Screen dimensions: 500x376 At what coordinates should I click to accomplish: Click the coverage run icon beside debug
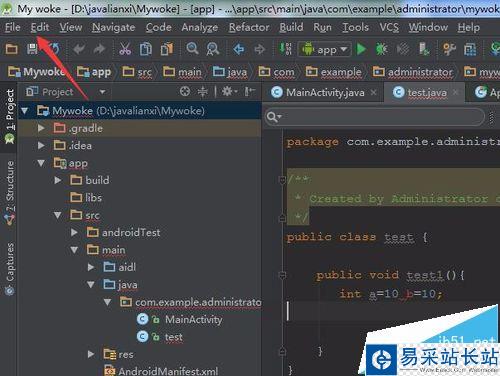pyautogui.click(x=403, y=49)
